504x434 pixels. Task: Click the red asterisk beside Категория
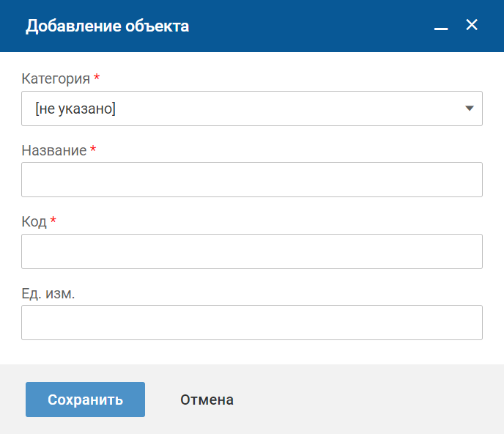(x=97, y=78)
